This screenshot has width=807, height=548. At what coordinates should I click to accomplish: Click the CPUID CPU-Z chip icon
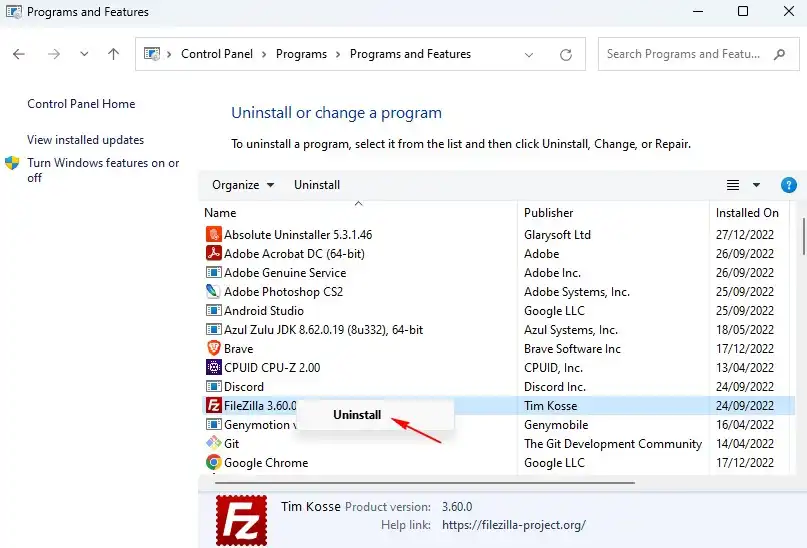coord(214,368)
